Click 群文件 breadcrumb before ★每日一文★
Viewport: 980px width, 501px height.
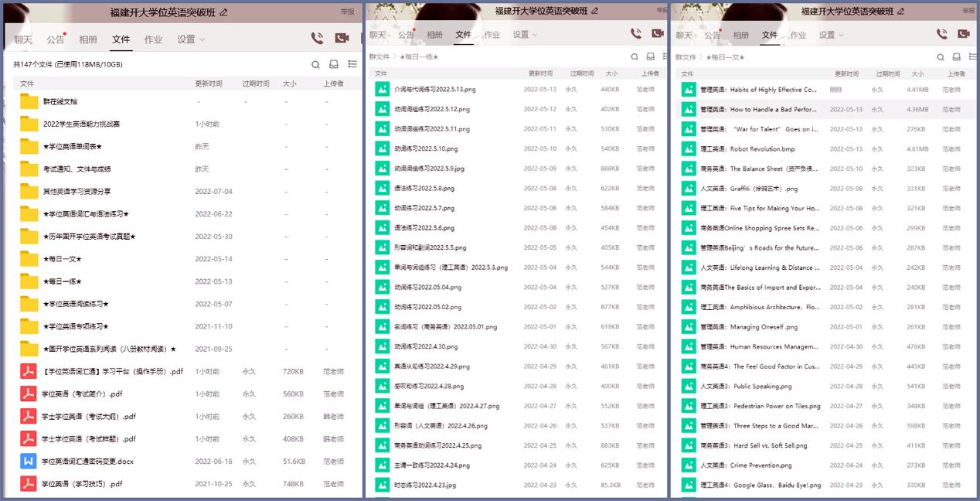point(685,57)
